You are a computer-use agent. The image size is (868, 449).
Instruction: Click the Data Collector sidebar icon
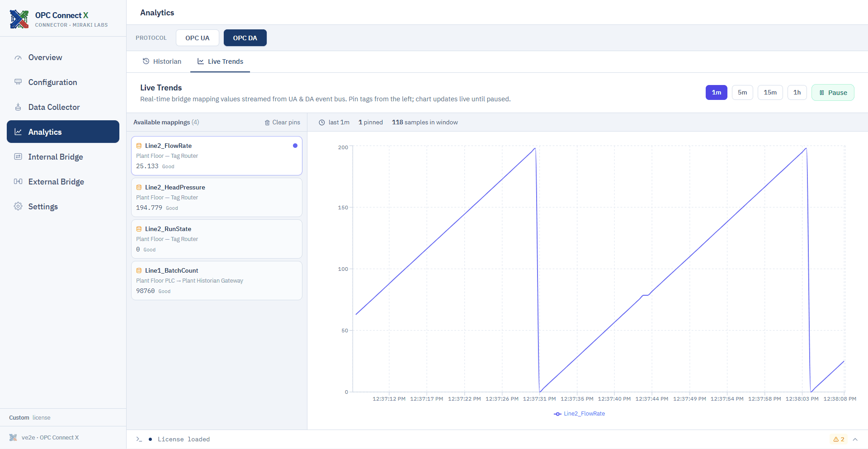coord(18,107)
